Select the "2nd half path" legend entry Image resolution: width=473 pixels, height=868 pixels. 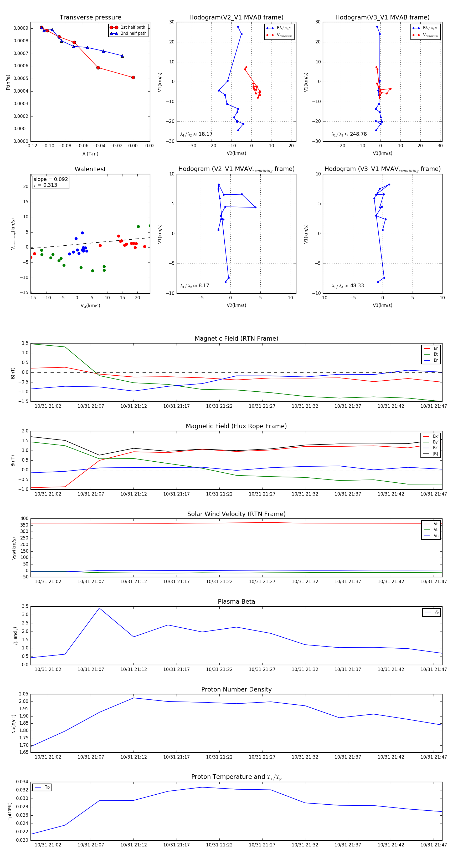coord(128,33)
